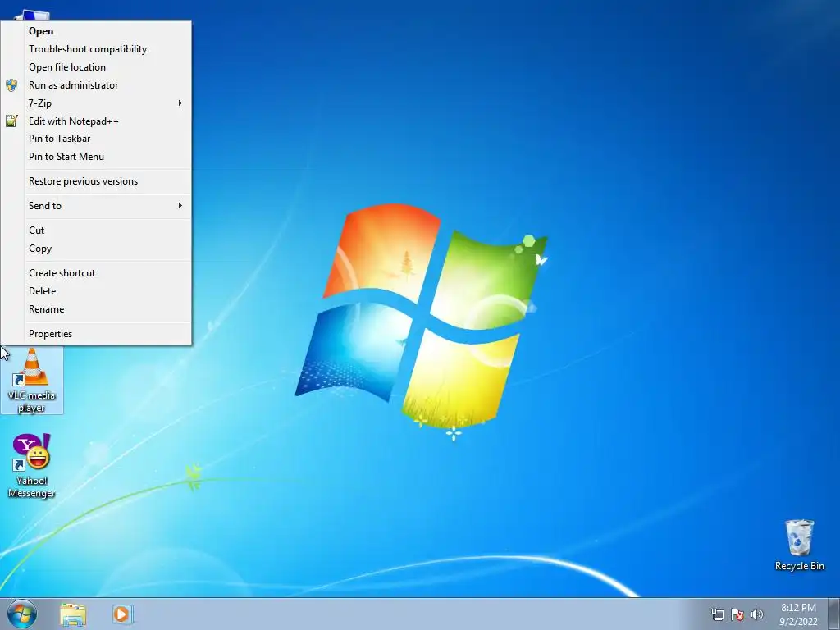
Task: Open the clock showing 8:12 PM
Action: (798, 614)
